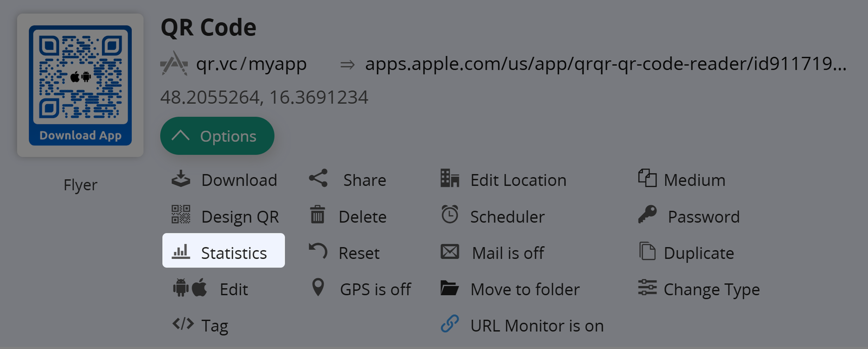This screenshot has height=349, width=868.
Task: Open the Change Type option
Action: pyautogui.click(x=711, y=289)
